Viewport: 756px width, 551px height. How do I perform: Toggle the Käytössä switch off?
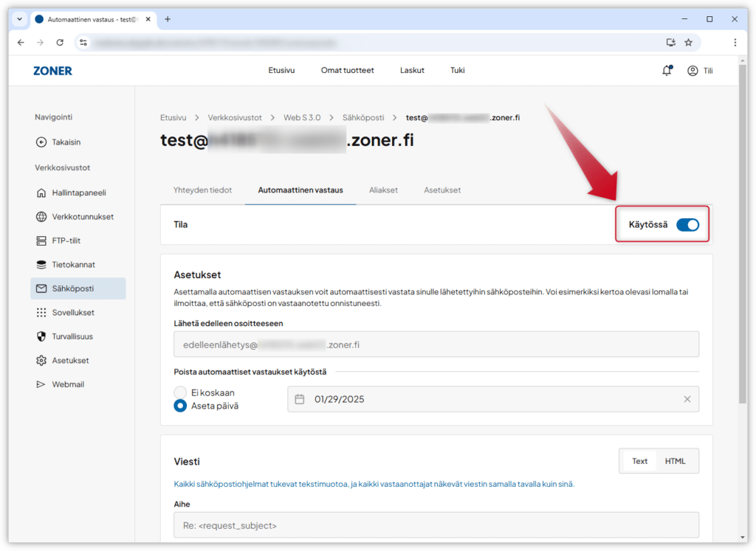coord(687,225)
